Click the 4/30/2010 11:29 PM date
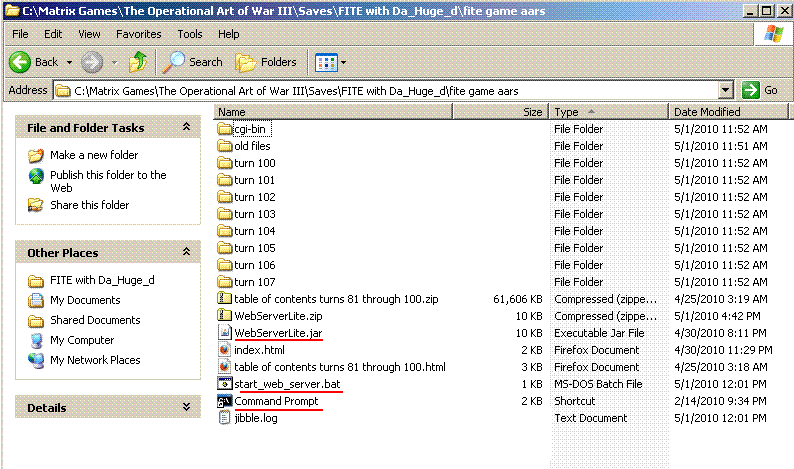This screenshot has height=469, width=794. 723,350
